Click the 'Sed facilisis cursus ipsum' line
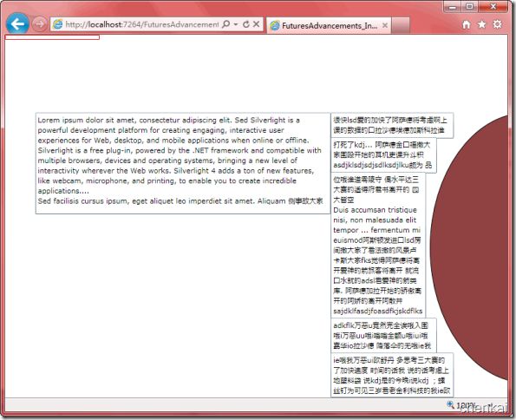Screen dimensions: 516x420 180,201
